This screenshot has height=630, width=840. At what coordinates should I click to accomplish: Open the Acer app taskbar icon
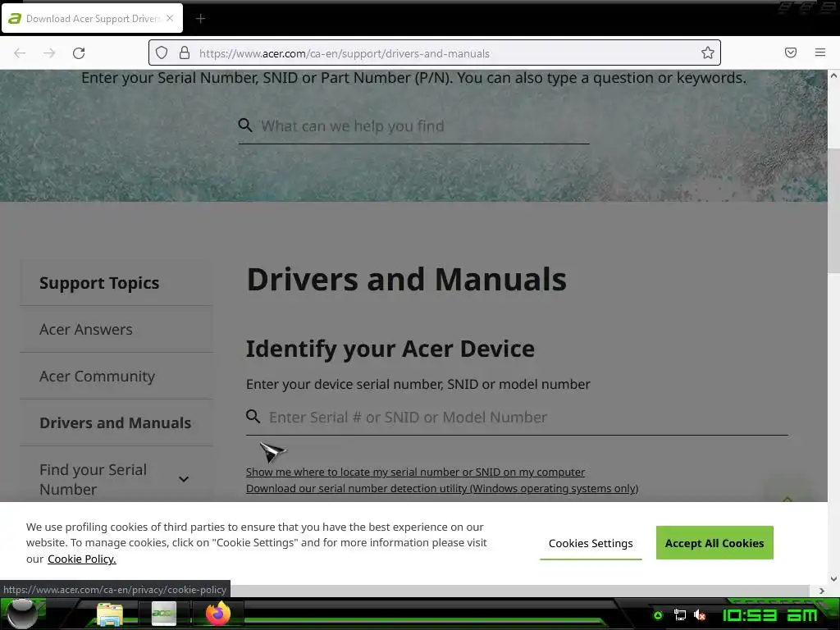(x=164, y=614)
